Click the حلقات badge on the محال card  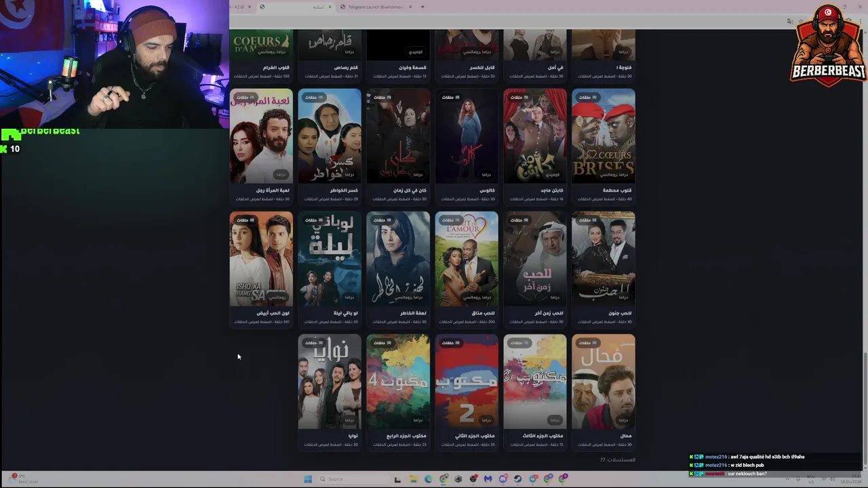click(x=587, y=343)
